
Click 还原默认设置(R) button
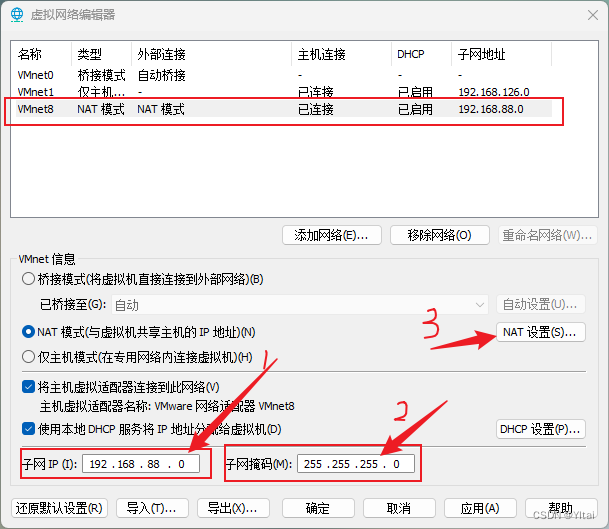59,508
